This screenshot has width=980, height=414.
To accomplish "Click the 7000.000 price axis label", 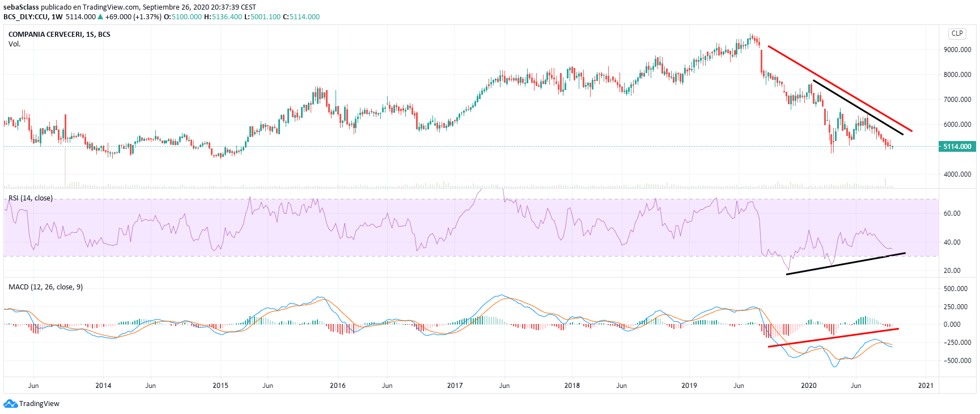I will tap(957, 100).
